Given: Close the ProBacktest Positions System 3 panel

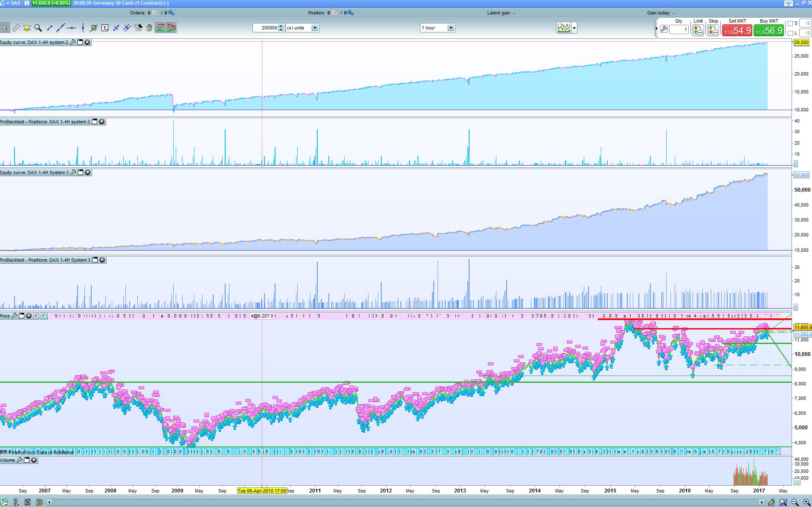Looking at the screenshot, I should pyautogui.click(x=102, y=260).
